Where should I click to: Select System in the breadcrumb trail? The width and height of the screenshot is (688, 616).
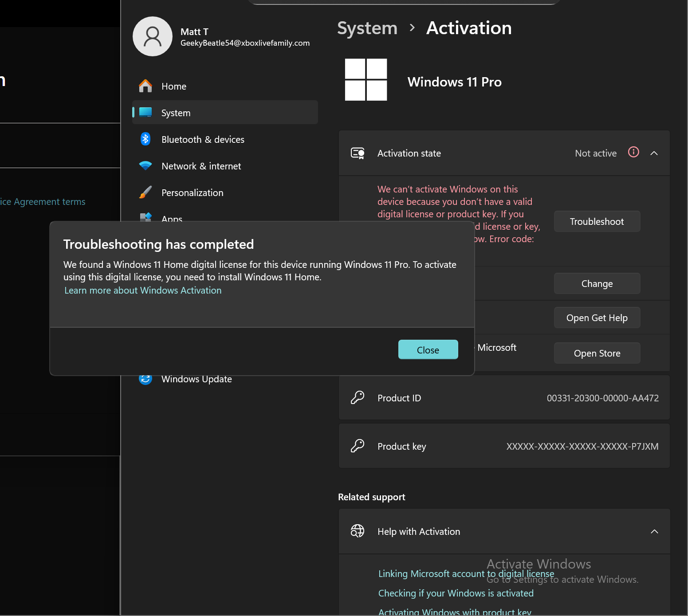tap(367, 28)
